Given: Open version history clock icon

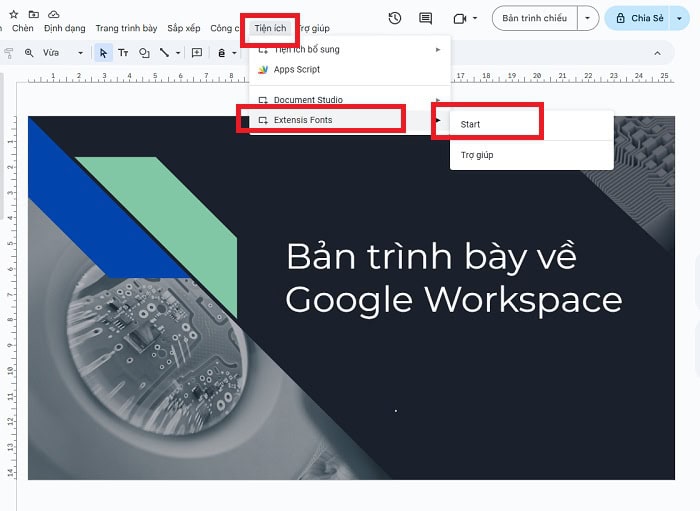Looking at the screenshot, I should (x=395, y=18).
